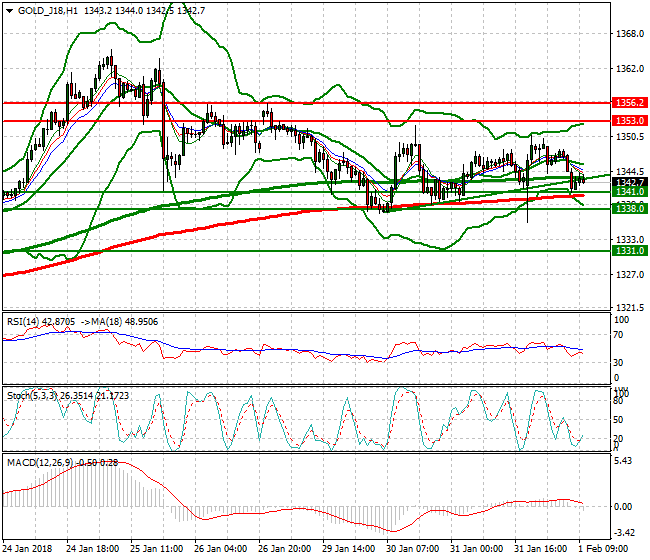Select the GOLD_J18,H1 symbol title text
The image size is (650, 560).
click(48, 11)
